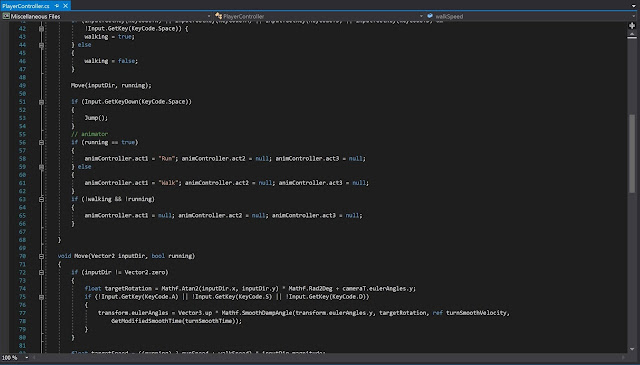Open the Miscellaneous Files project dropdown
640x365 pixels.
pyautogui.click(x=209, y=16)
